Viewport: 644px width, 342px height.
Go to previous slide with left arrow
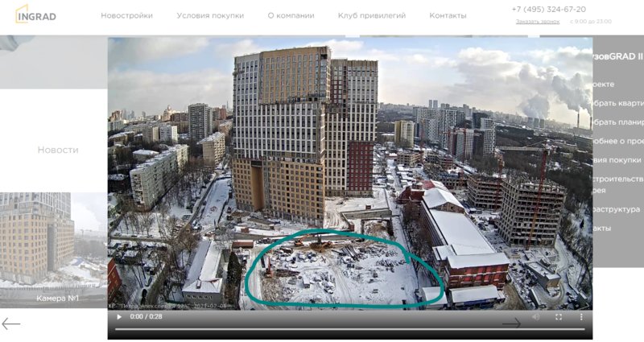coord(10,324)
